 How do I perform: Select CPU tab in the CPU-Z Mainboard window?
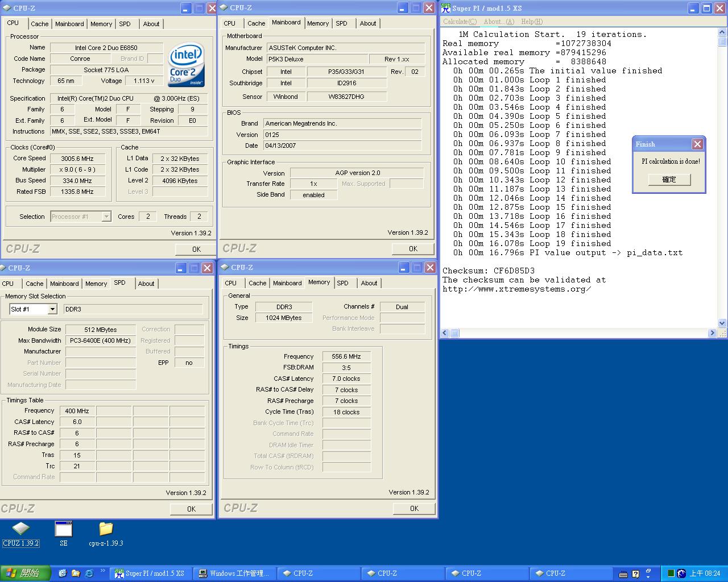[230, 23]
